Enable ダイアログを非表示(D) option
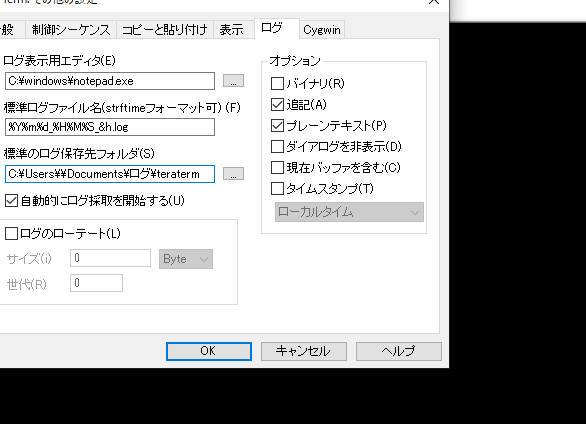 pyautogui.click(x=277, y=146)
